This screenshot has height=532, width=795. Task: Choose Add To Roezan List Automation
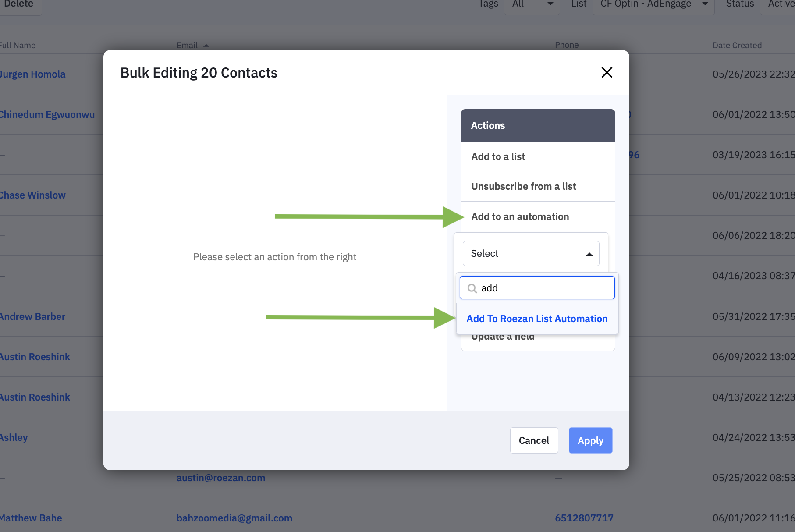click(x=537, y=319)
